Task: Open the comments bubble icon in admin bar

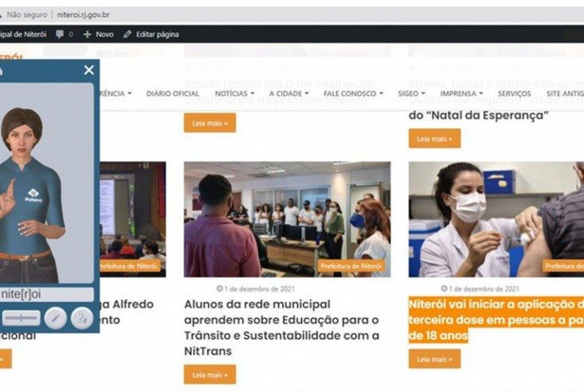Action: point(59,34)
